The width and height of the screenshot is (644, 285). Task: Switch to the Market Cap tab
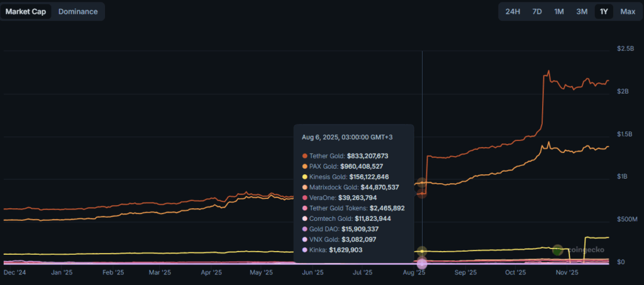click(x=26, y=11)
